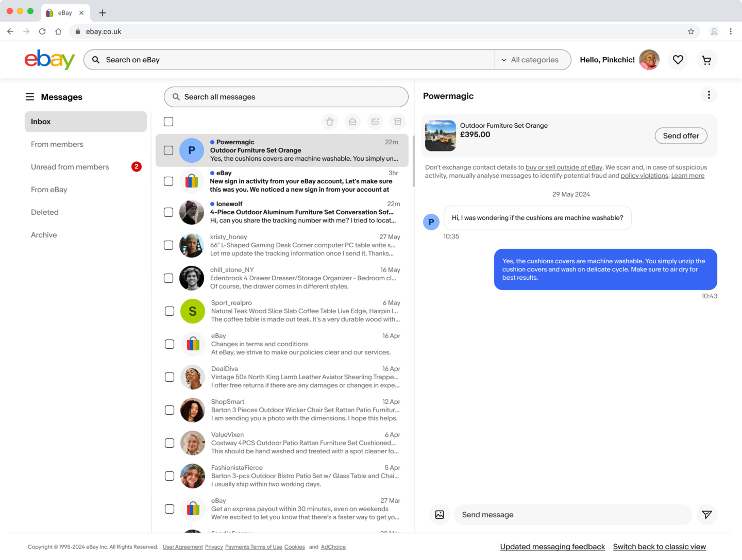Check the kristy_honey message checkbox

click(x=168, y=245)
